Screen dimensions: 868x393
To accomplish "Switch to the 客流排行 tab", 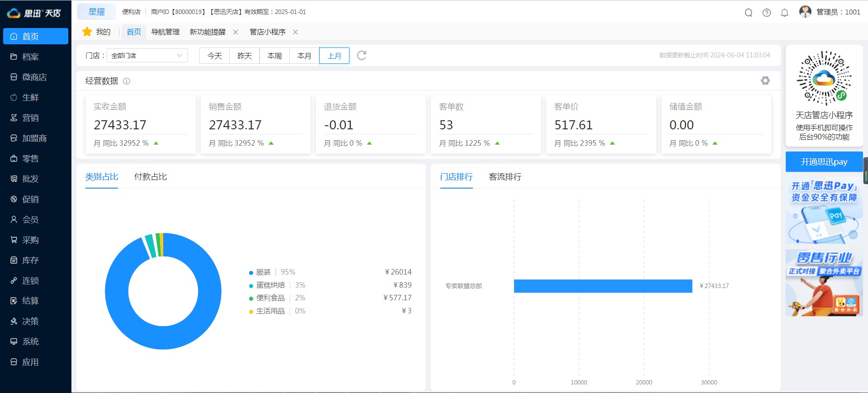I will point(505,177).
